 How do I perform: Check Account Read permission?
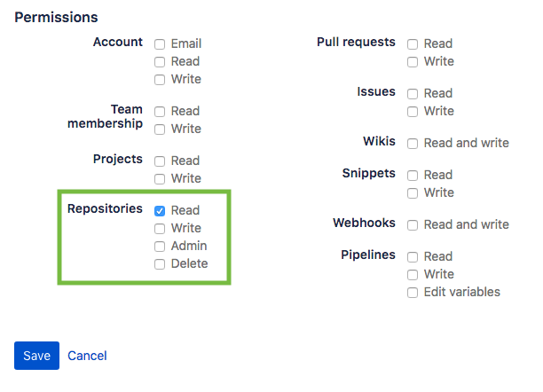tap(160, 62)
